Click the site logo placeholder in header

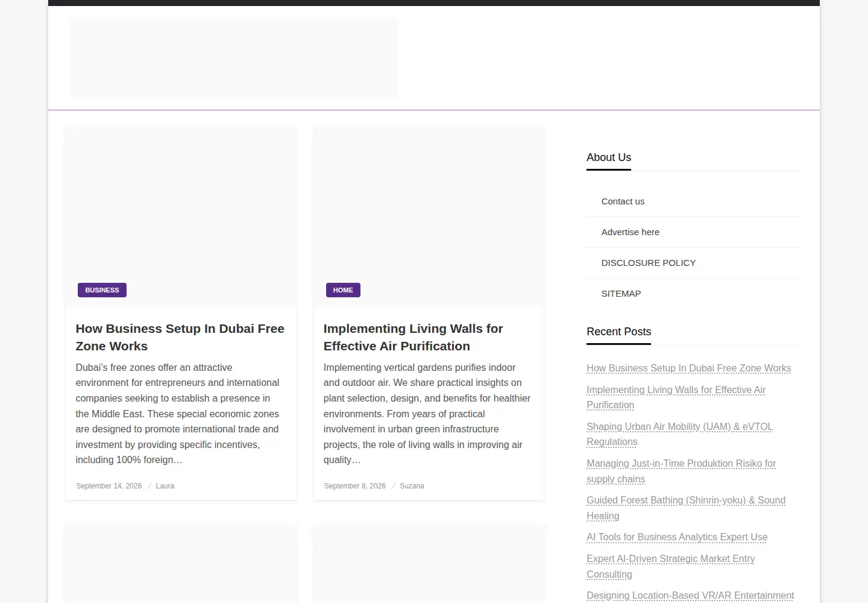click(x=234, y=58)
